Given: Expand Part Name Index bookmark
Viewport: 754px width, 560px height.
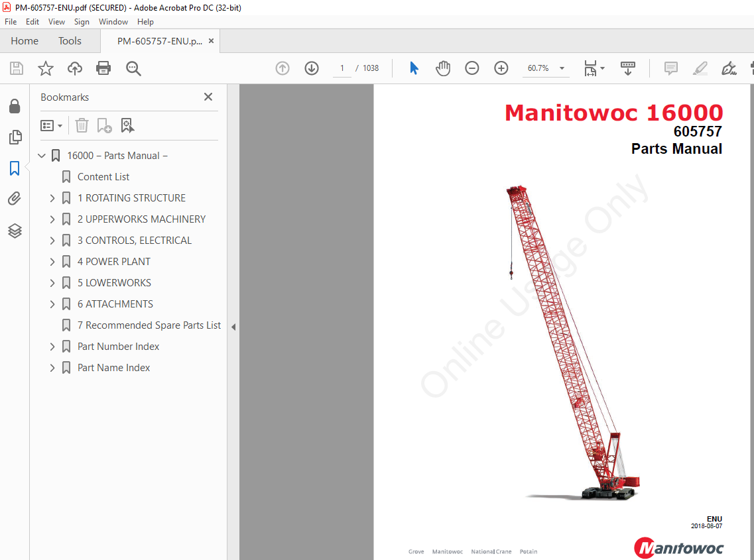Looking at the screenshot, I should pos(52,368).
